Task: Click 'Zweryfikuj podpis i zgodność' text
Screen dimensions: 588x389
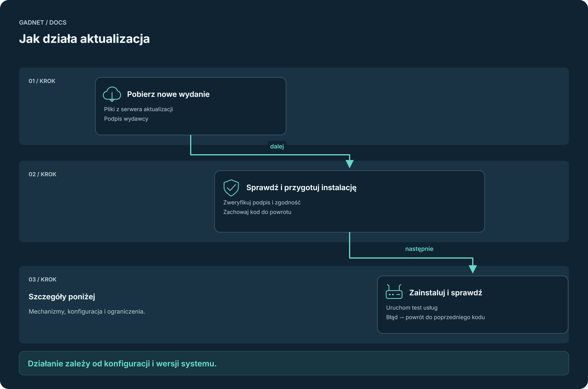Action: tap(262, 202)
